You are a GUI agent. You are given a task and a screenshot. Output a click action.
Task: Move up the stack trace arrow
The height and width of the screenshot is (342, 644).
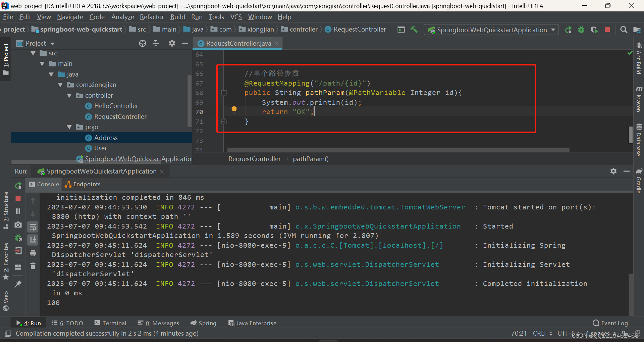click(x=33, y=201)
